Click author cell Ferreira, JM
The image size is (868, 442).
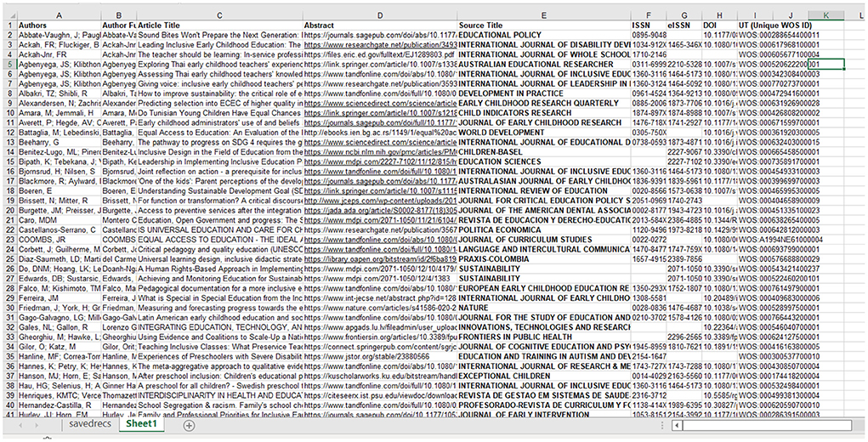point(60,298)
